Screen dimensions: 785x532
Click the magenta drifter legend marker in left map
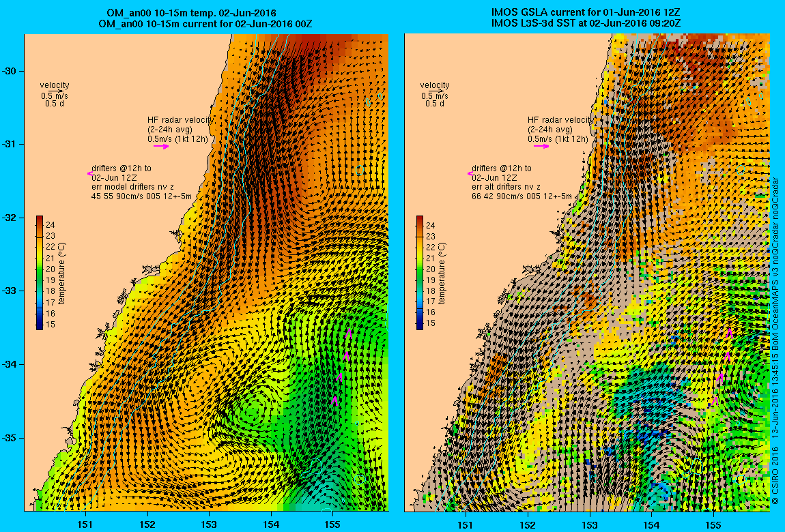(89, 173)
